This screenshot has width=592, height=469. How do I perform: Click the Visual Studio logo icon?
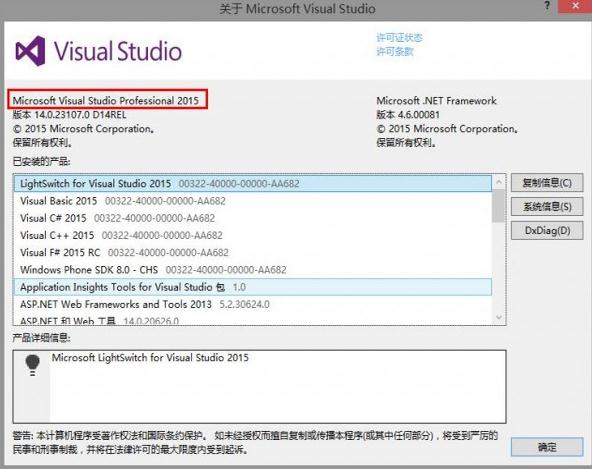click(30, 51)
